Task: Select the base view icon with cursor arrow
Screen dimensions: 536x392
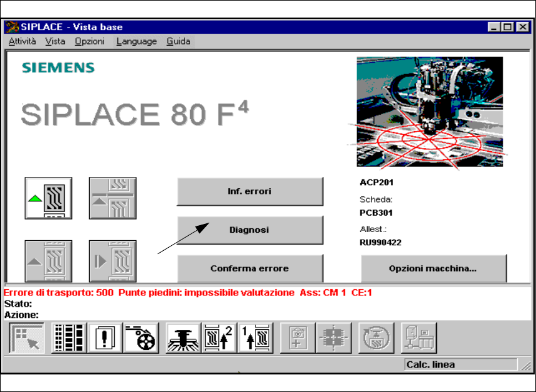Action: (26, 337)
